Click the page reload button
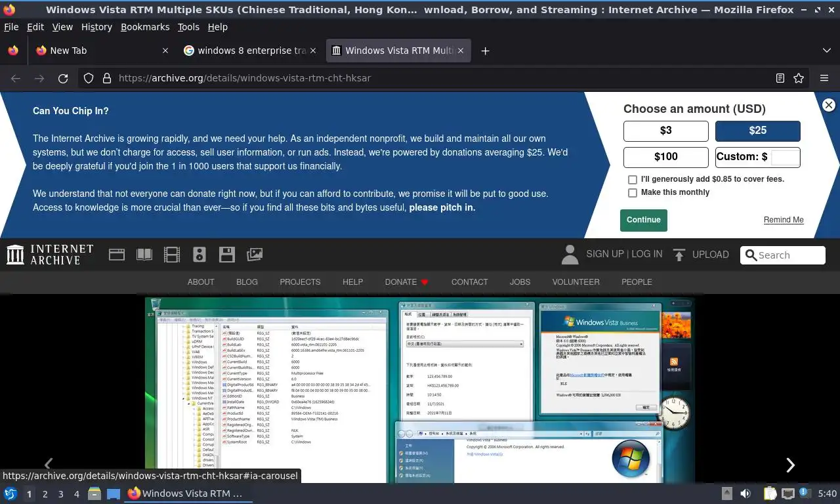 63,78
